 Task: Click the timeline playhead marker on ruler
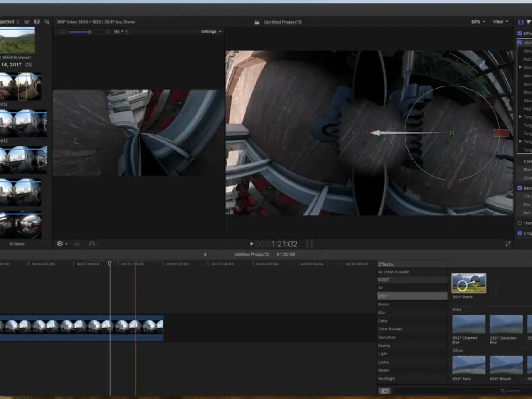point(110,263)
